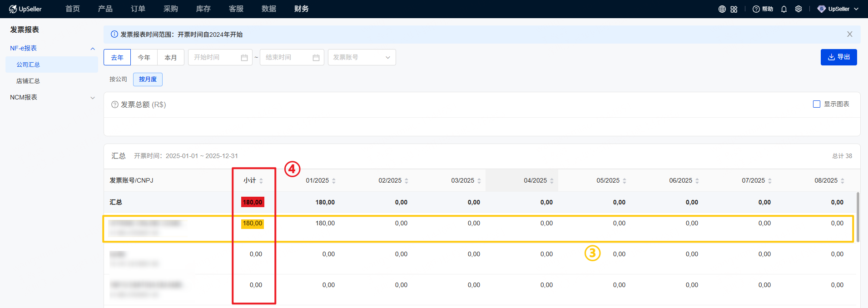868x308 pixels.
Task: Click the 发票总额 help tooltip icon
Action: tap(115, 104)
